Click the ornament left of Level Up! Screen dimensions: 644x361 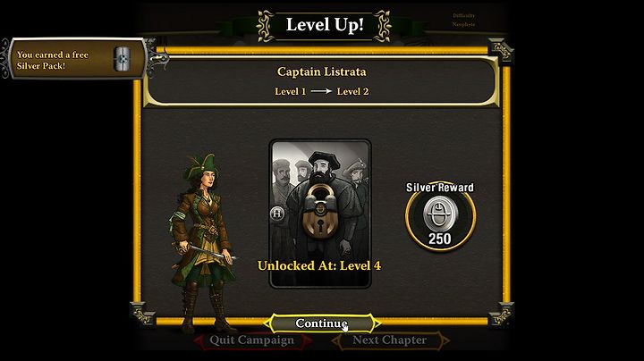click(266, 26)
